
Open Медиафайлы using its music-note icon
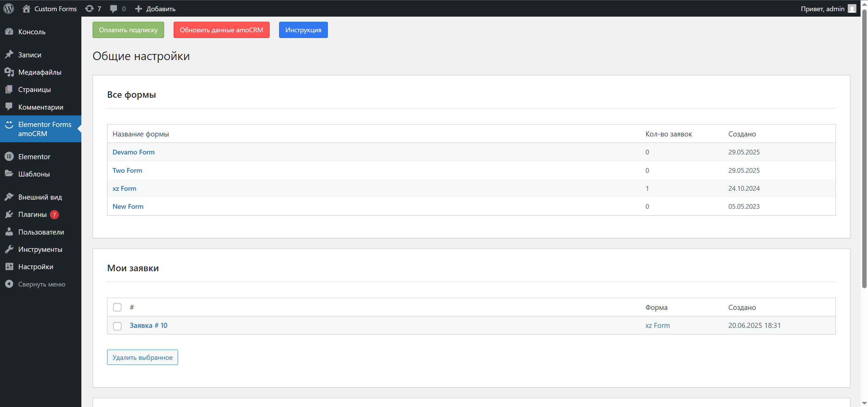pos(9,72)
